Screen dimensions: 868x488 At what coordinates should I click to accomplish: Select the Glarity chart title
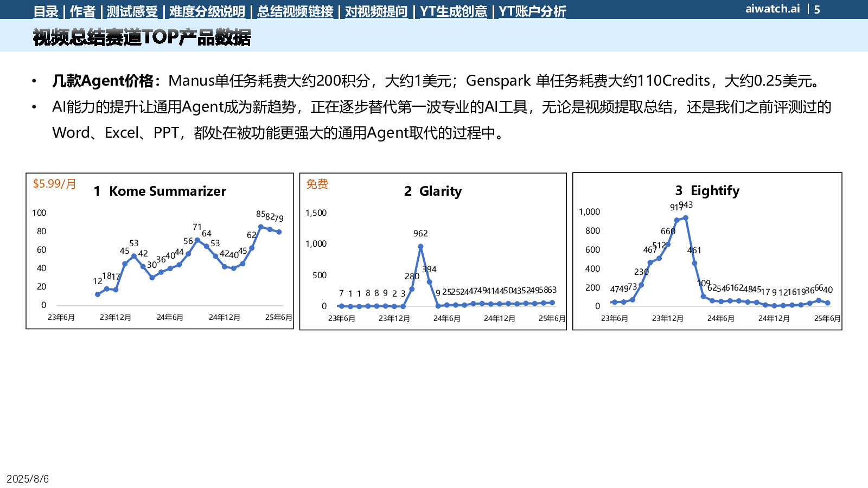[x=433, y=191]
